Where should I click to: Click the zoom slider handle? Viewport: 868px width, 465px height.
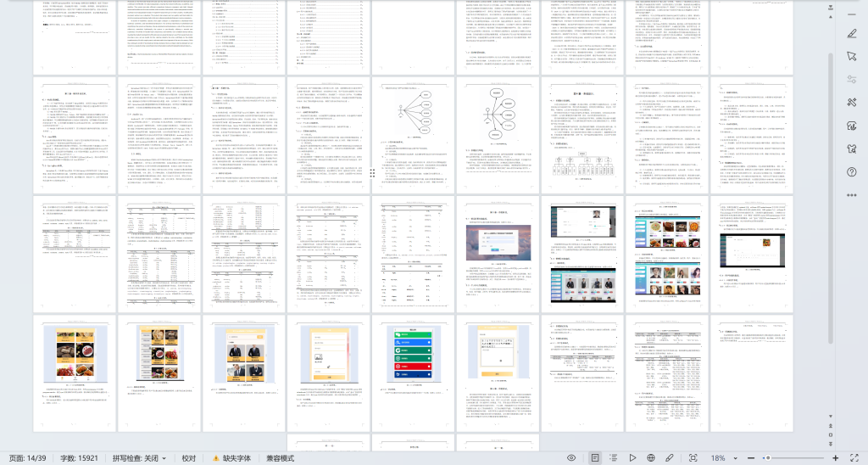[768, 458]
